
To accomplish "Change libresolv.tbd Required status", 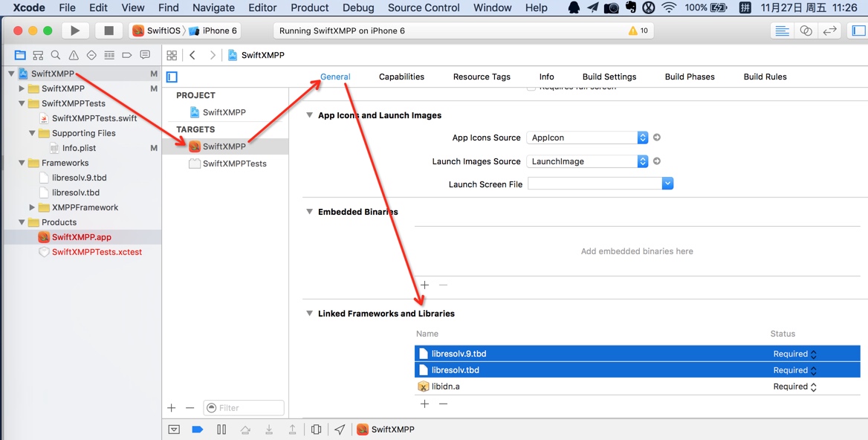I will pos(795,369).
